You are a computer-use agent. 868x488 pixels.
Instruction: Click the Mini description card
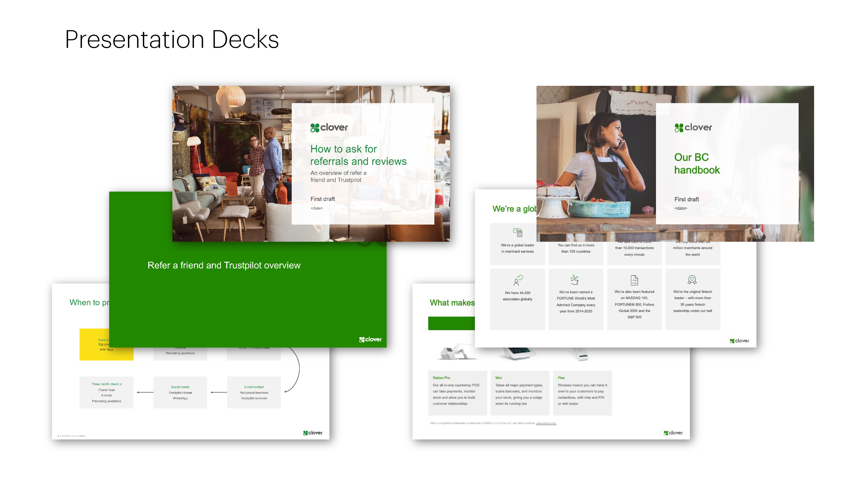click(x=520, y=393)
